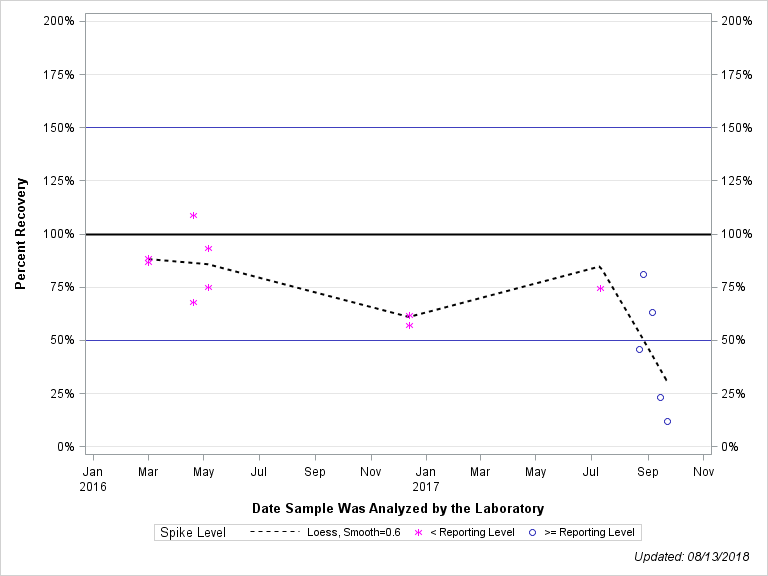Click the left axis 100% label

pyautogui.click(x=59, y=234)
